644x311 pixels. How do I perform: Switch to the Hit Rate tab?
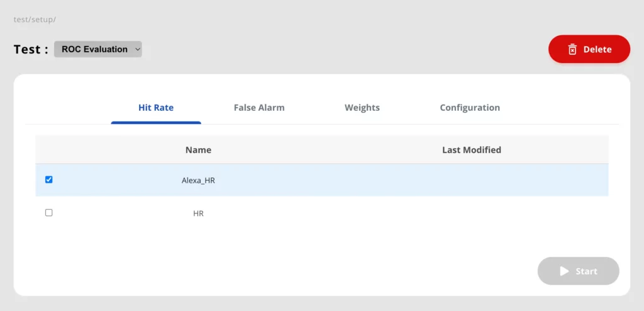(x=156, y=108)
